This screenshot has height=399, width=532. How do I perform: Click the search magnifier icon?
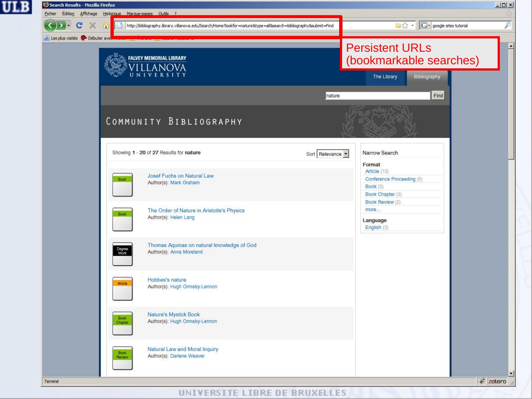point(508,25)
